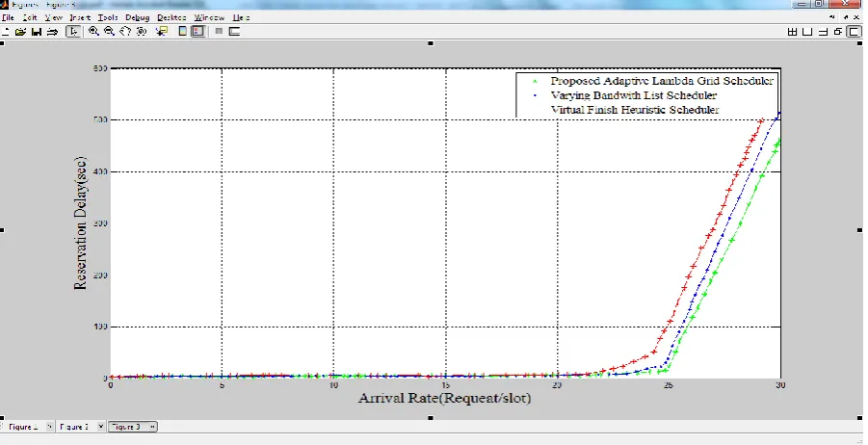Viewport: 868px width, 445px height.
Task: Click the maximize single figure layout icon
Action: tap(855, 32)
